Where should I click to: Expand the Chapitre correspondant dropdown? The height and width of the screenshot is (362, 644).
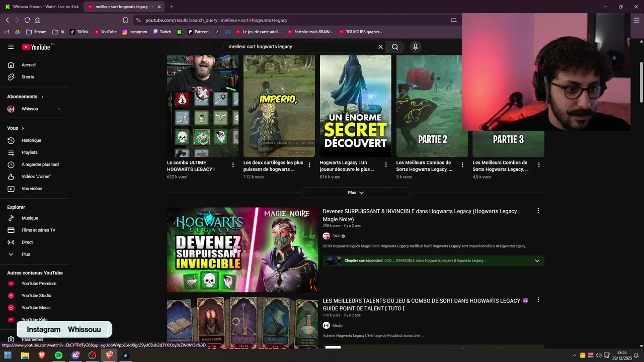pos(537,261)
